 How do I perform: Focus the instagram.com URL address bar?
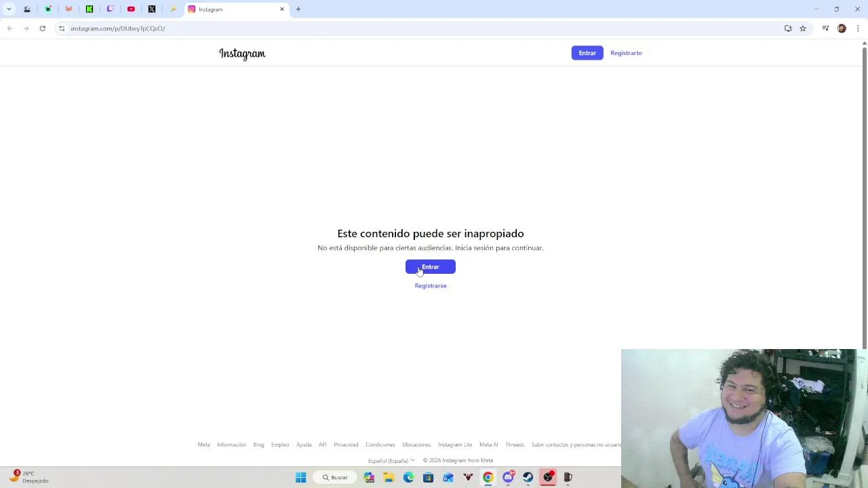click(x=420, y=28)
